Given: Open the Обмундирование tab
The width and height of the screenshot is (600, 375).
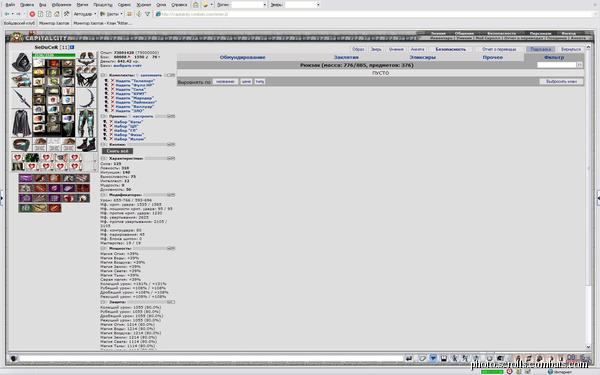Looking at the screenshot, I should [243, 57].
